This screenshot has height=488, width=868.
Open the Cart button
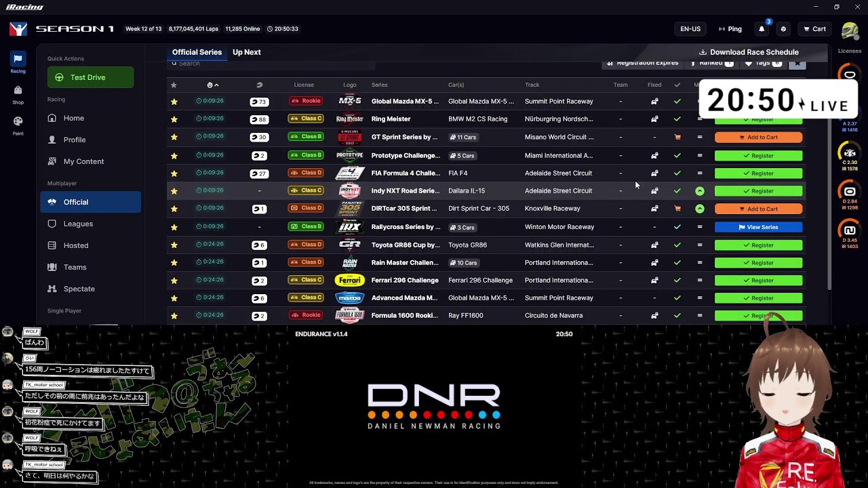click(814, 29)
